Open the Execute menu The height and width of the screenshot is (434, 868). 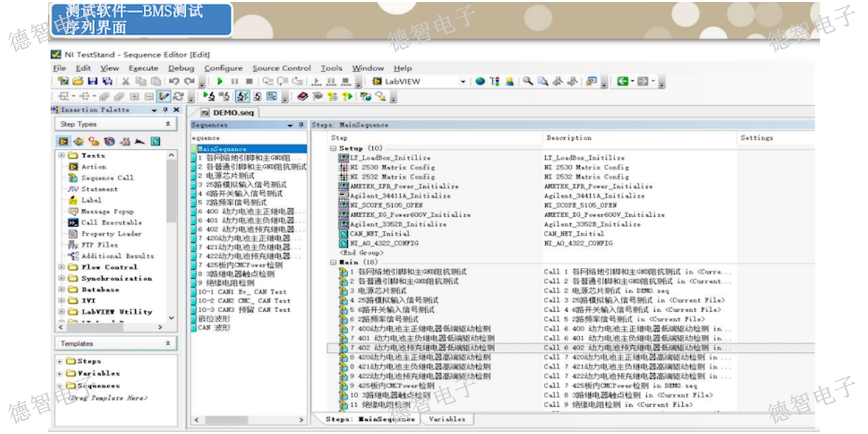[x=143, y=68]
